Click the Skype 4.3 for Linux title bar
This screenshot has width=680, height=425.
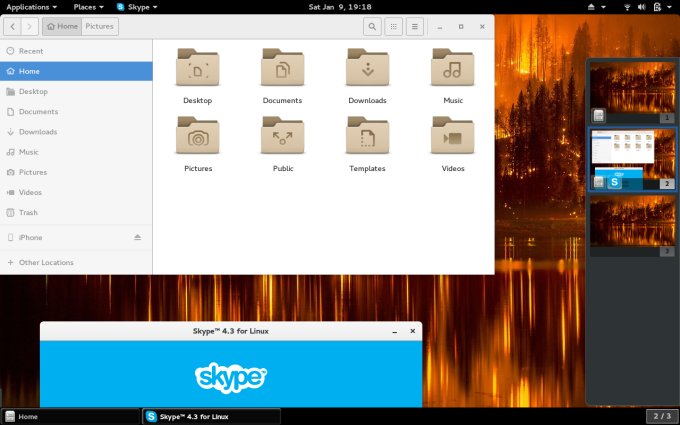[231, 331]
